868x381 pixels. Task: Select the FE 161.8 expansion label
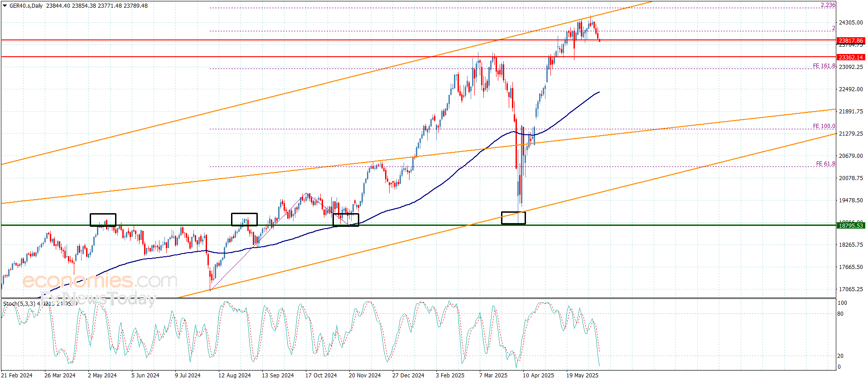click(x=824, y=66)
